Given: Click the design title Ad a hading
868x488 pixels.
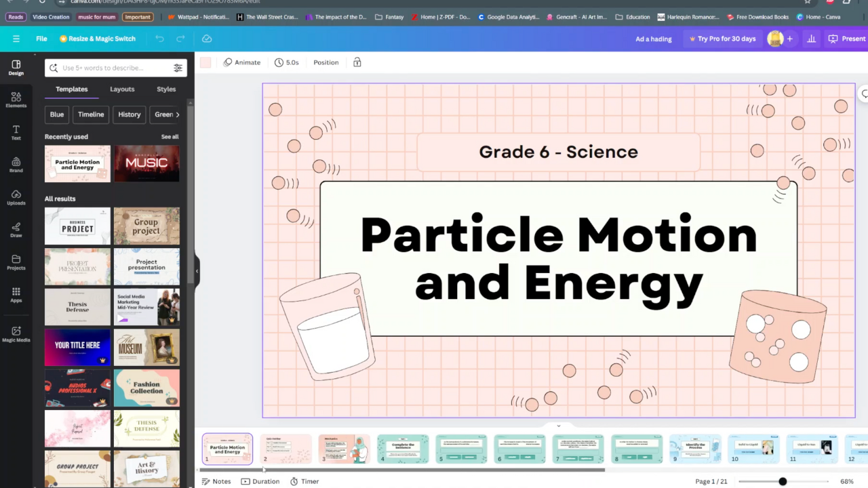Looking at the screenshot, I should pyautogui.click(x=654, y=39).
